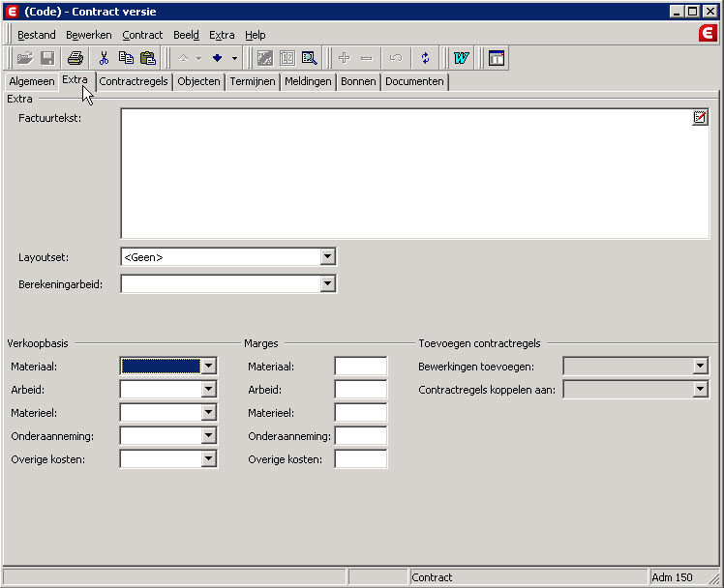This screenshot has height=588, width=724.
Task: Click the application icon in title bar
Action: tap(13, 12)
